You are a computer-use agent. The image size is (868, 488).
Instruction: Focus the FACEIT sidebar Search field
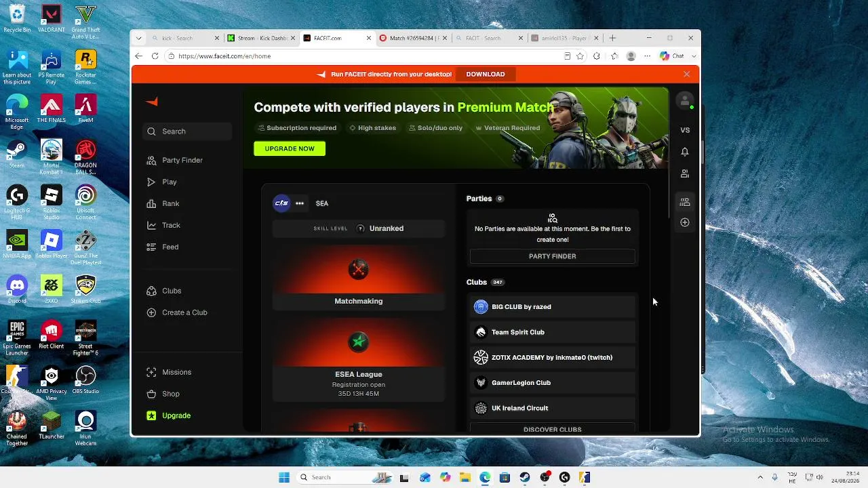pyautogui.click(x=188, y=131)
